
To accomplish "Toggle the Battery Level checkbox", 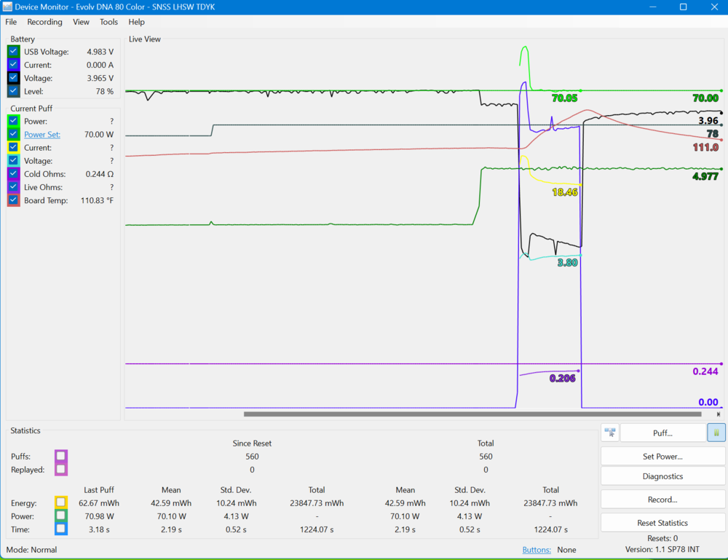I will click(x=13, y=91).
